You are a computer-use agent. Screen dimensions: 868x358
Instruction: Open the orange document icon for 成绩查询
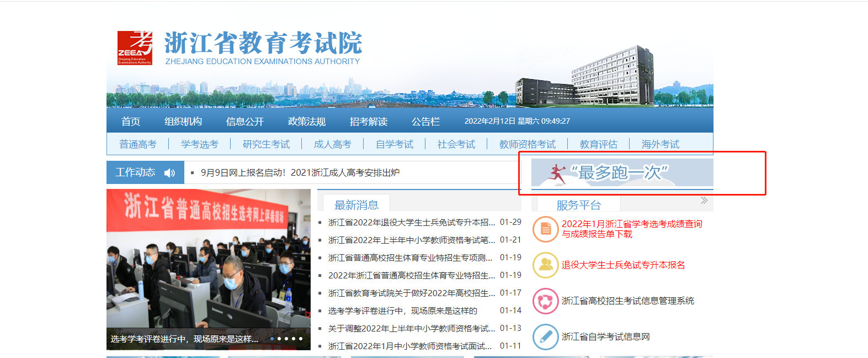pyautogui.click(x=546, y=229)
